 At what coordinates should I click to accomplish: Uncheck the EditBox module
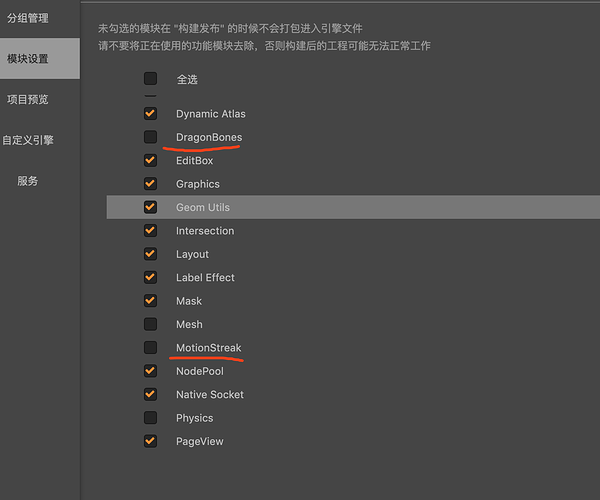click(x=150, y=160)
